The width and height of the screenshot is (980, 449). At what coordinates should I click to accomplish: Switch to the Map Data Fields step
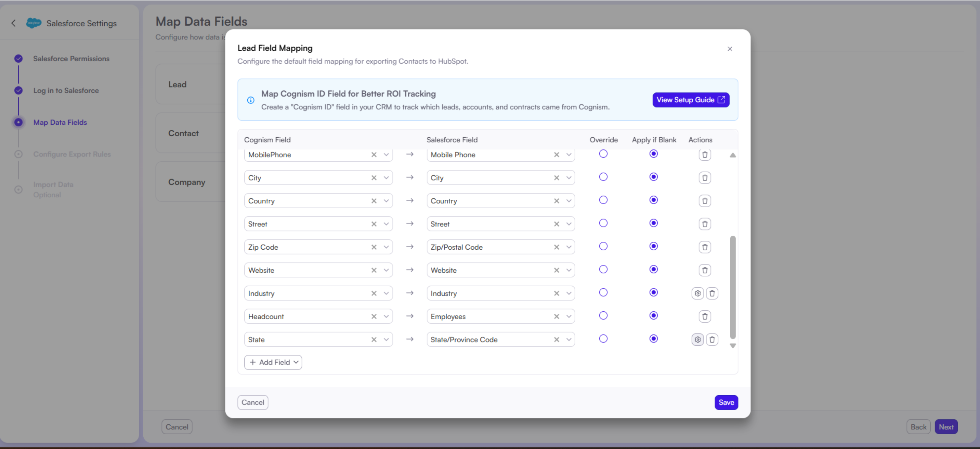click(60, 122)
